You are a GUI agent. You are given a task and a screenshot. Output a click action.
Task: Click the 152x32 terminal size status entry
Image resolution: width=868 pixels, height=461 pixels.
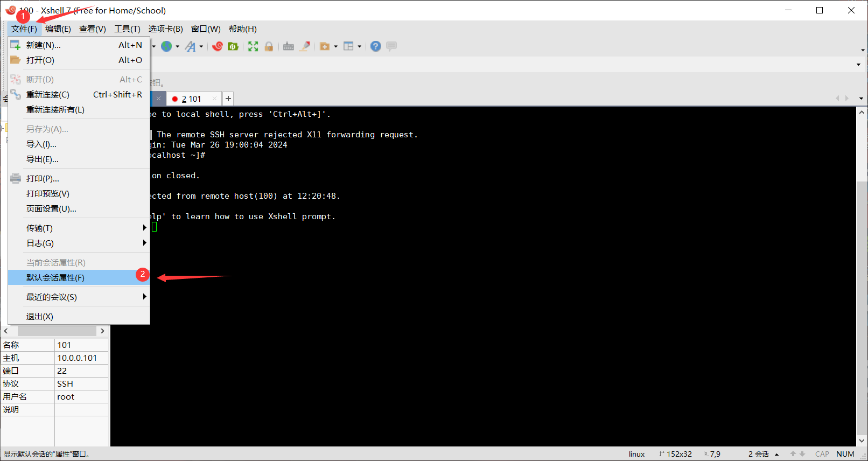pos(676,454)
